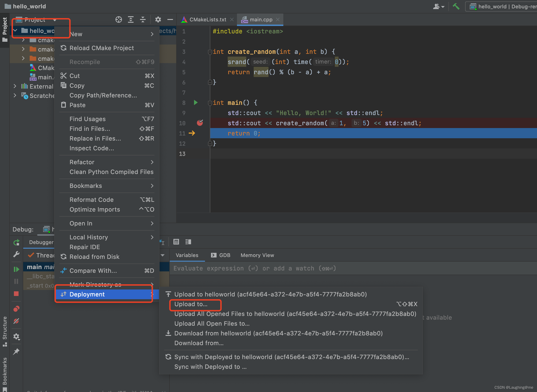Viewport: 537px width, 392px height.
Task: Open the Open In submenu
Action: tap(107, 223)
